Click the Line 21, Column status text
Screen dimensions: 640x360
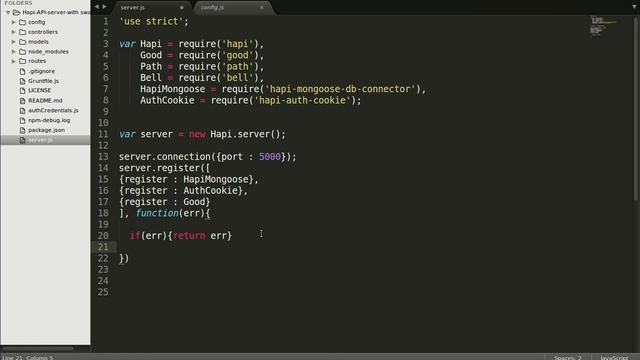pyautogui.click(x=28, y=358)
